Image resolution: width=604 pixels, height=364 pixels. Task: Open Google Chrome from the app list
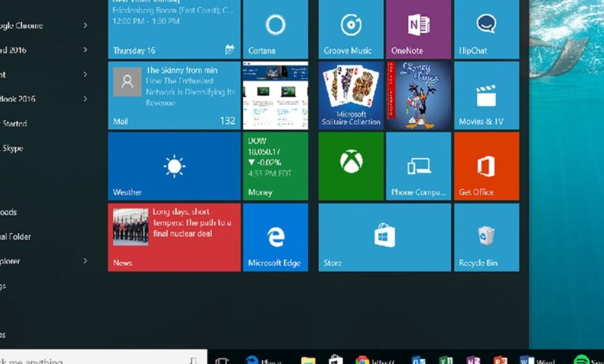click(x=21, y=26)
